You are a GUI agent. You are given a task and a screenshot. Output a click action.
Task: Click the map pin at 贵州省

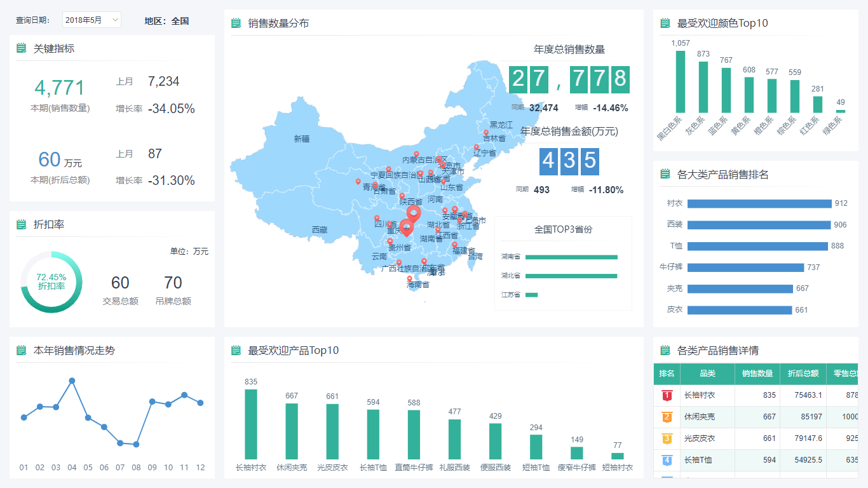pos(390,241)
